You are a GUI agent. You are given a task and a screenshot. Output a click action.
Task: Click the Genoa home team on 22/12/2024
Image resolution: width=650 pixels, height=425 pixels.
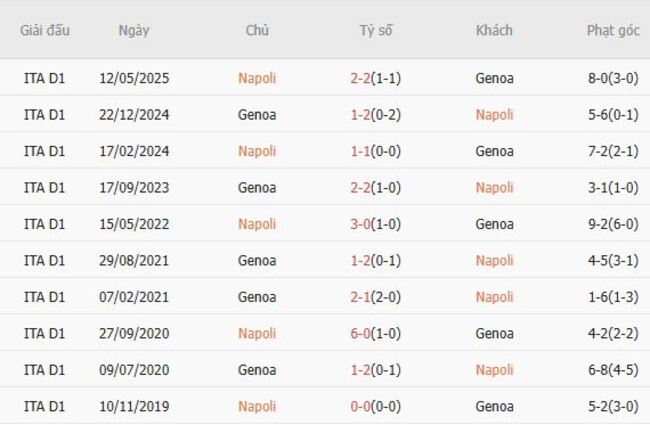257,114
